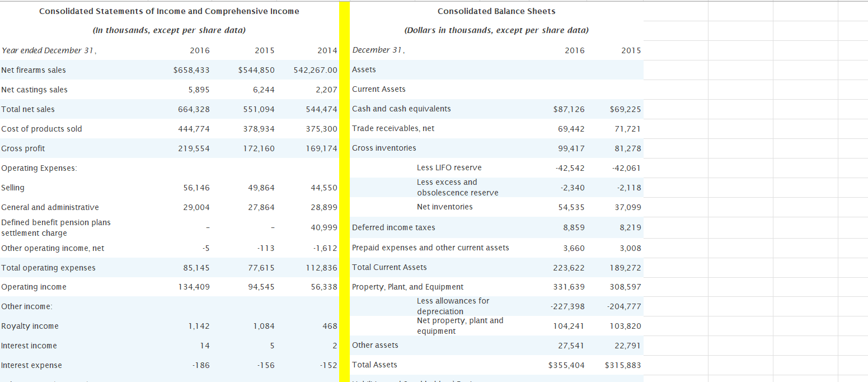Select the Property, Plant, and Equipment label
The height and width of the screenshot is (382, 868).
407,286
